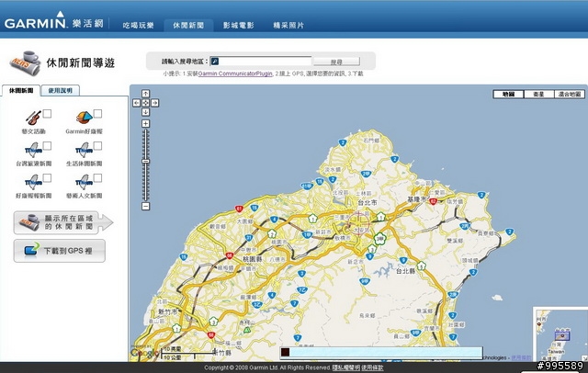Viewport: 588px width, 373px height.
Task: Click the 新竹縣 label on the map
Action: coord(222,353)
